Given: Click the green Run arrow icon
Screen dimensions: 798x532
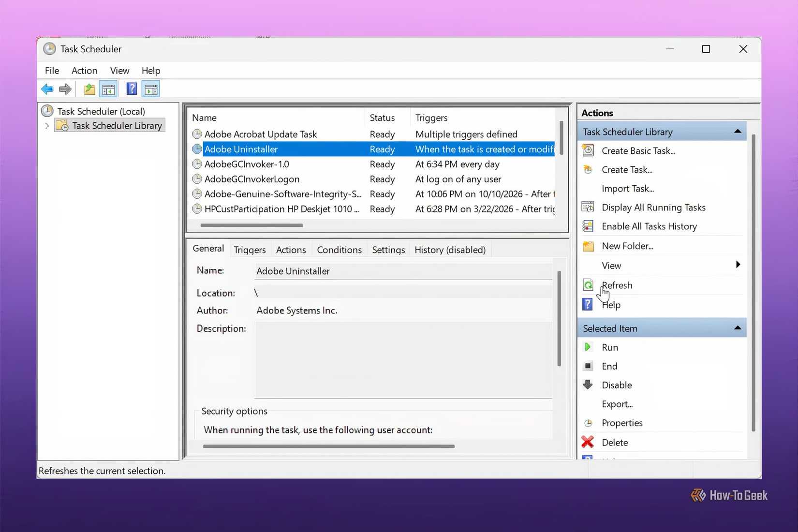Looking at the screenshot, I should [x=588, y=347].
